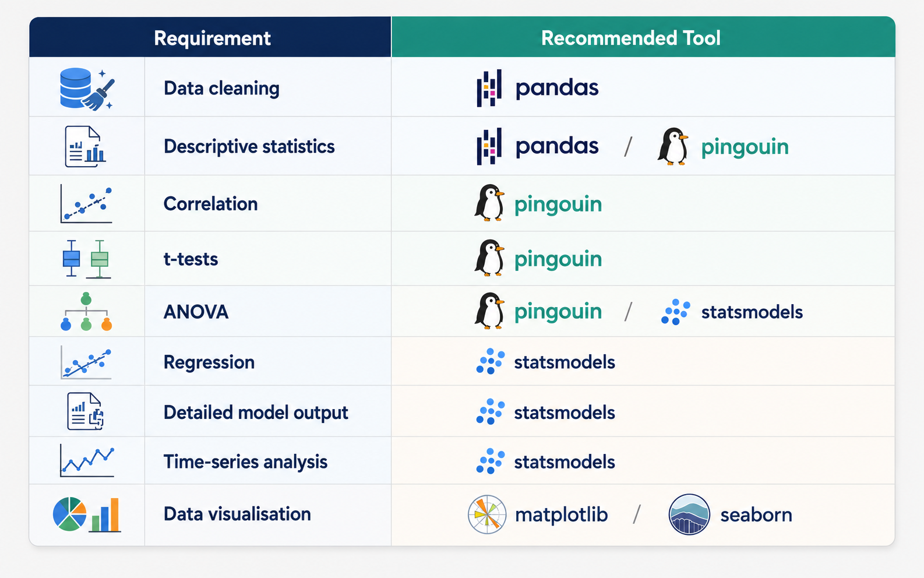Click the 'Detailed model output' text
The height and width of the screenshot is (578, 924).
tap(256, 413)
